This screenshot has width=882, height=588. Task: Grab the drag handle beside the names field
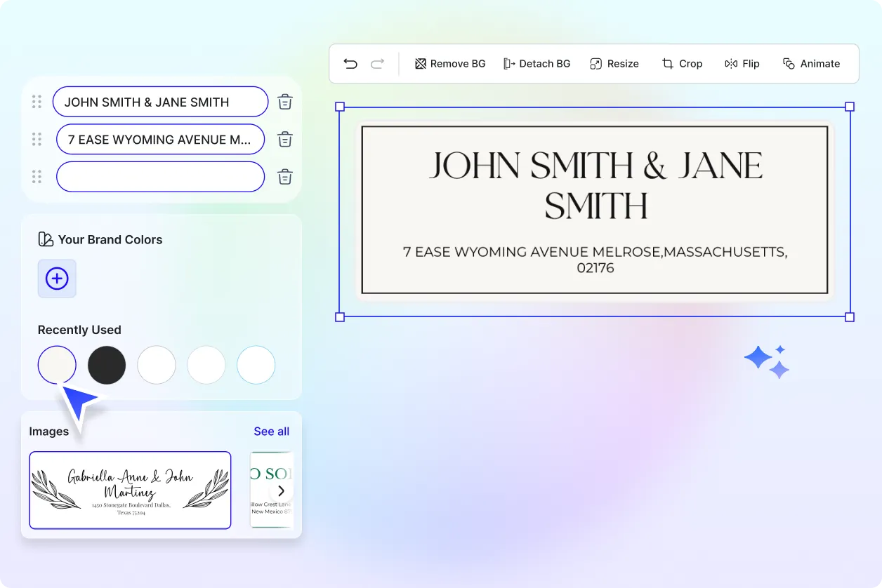[x=37, y=101]
